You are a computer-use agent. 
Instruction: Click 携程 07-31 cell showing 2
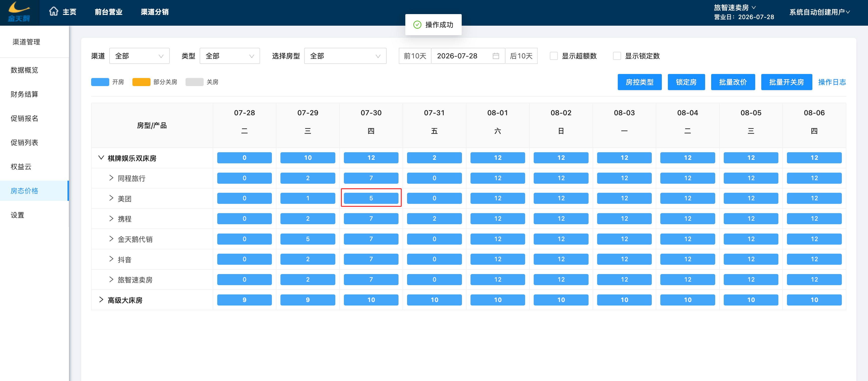tap(434, 219)
